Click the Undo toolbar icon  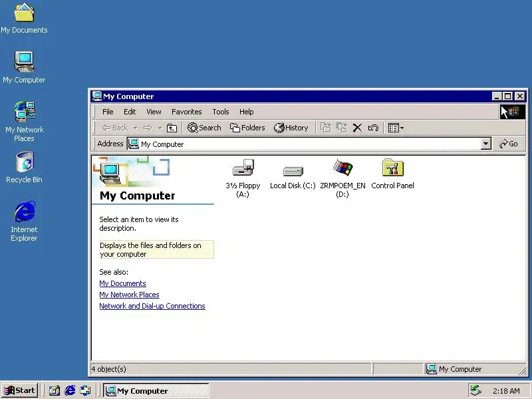tap(373, 128)
